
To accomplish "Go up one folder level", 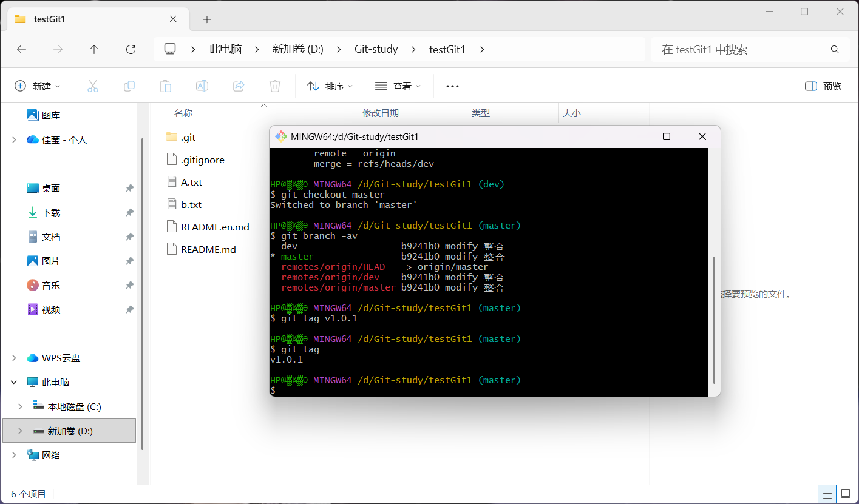I will [x=94, y=50].
